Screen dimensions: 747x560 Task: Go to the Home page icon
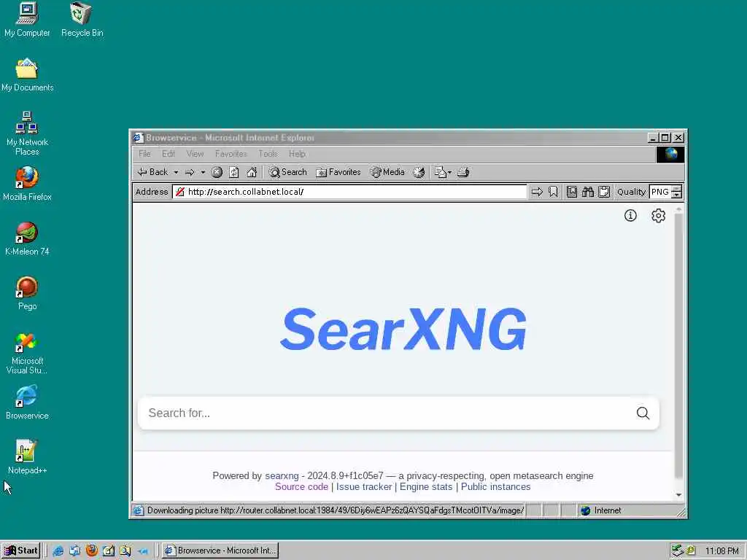[252, 172]
